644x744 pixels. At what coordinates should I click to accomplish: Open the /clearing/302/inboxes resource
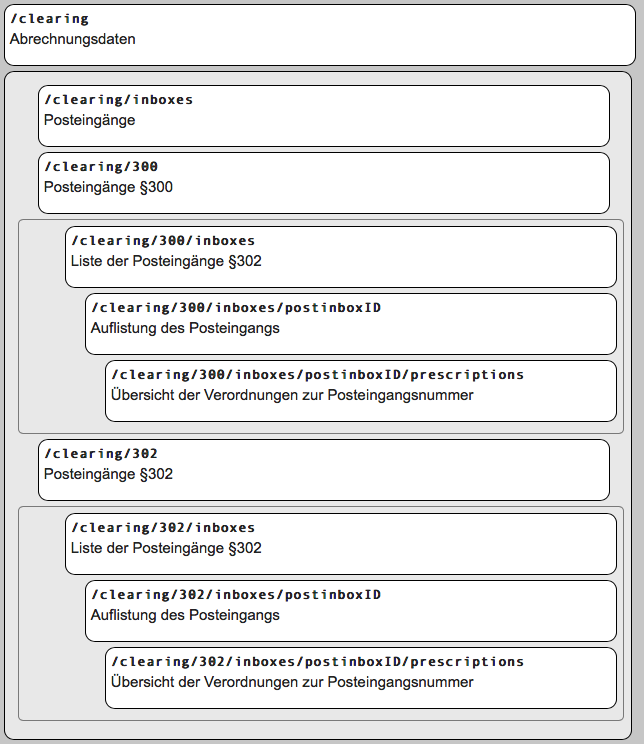tap(341, 544)
